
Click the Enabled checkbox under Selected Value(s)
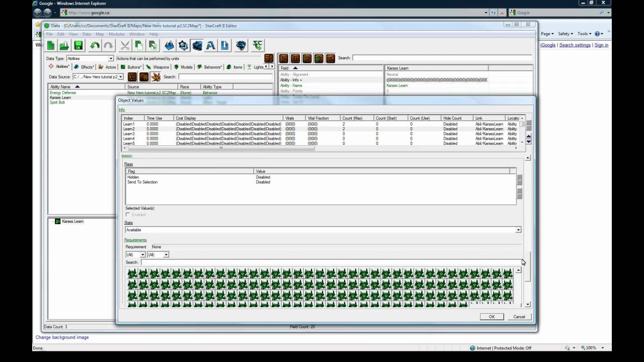point(127,215)
